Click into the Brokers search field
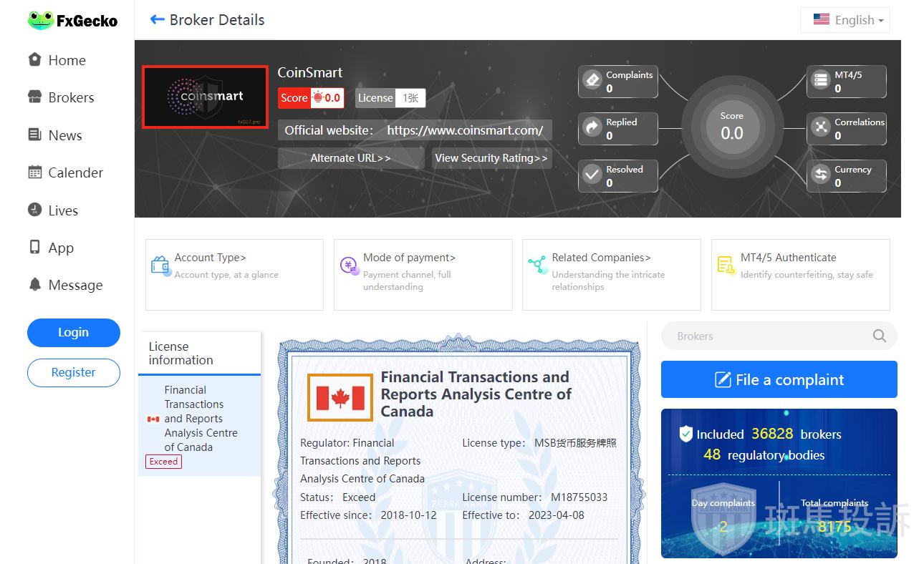924x564 pixels. pyautogui.click(x=766, y=336)
